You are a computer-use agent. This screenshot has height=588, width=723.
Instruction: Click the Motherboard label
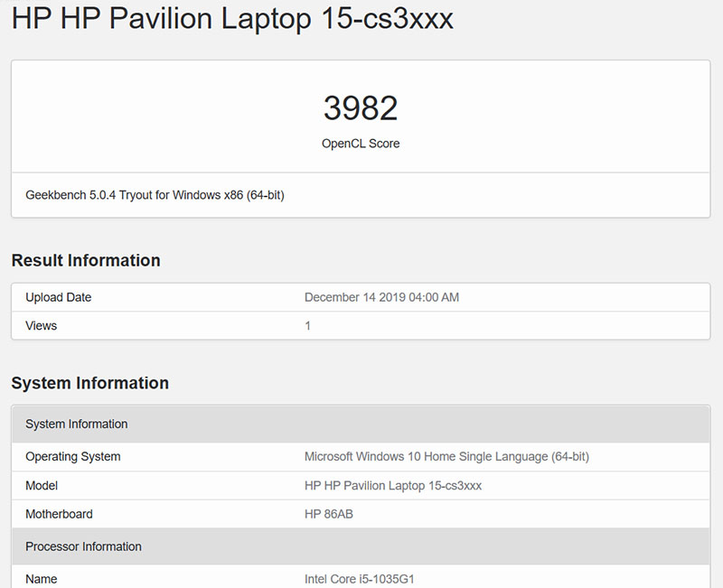pos(59,514)
